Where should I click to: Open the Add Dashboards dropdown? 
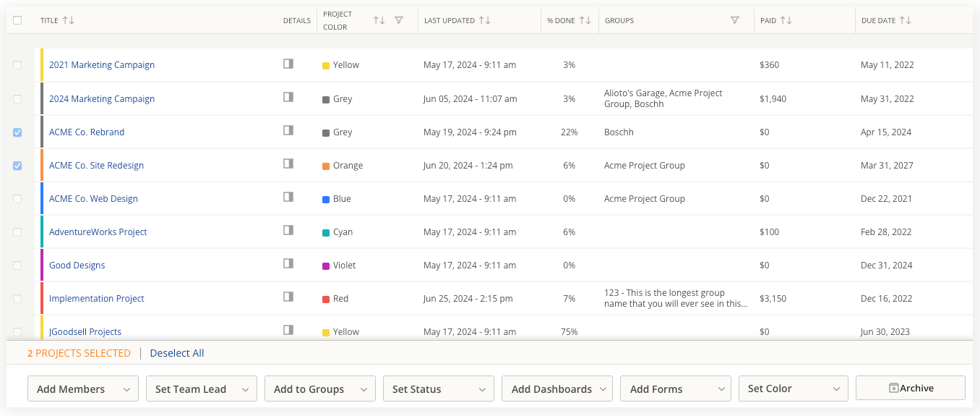pyautogui.click(x=557, y=389)
